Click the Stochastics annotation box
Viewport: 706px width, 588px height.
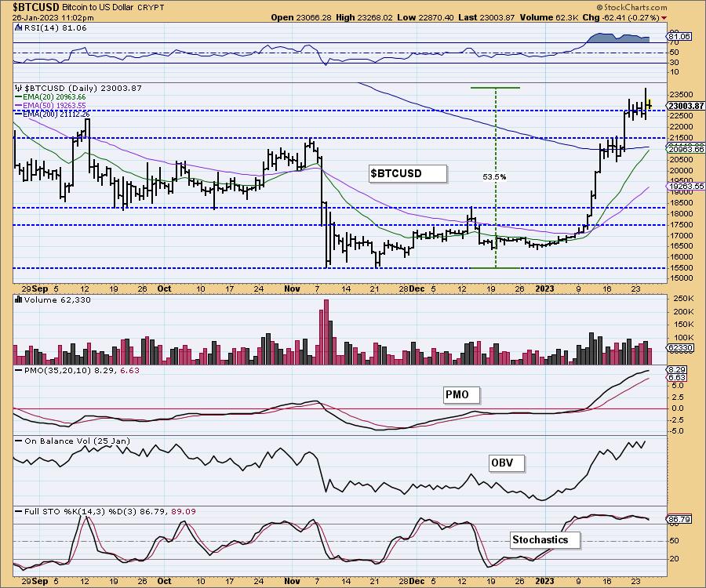[x=545, y=540]
